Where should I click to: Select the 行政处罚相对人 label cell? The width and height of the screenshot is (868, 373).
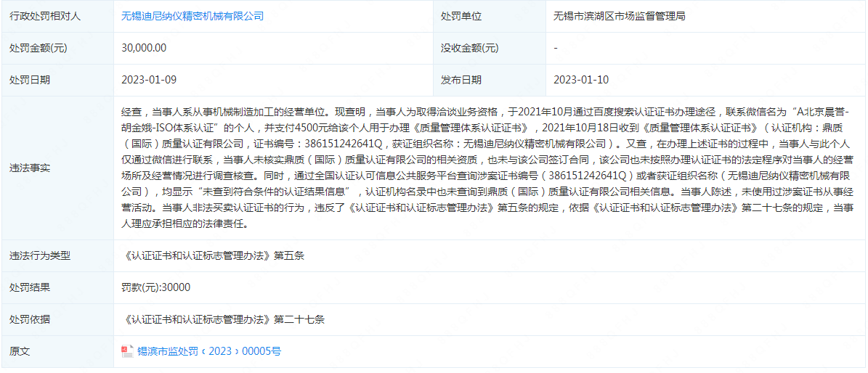point(57,16)
